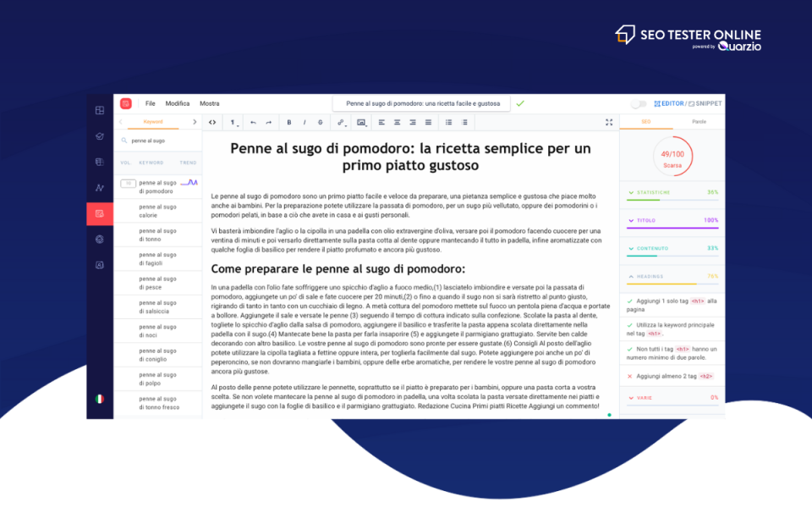
Task: Click the graduation cap icon in sidebar
Action: tap(100, 136)
